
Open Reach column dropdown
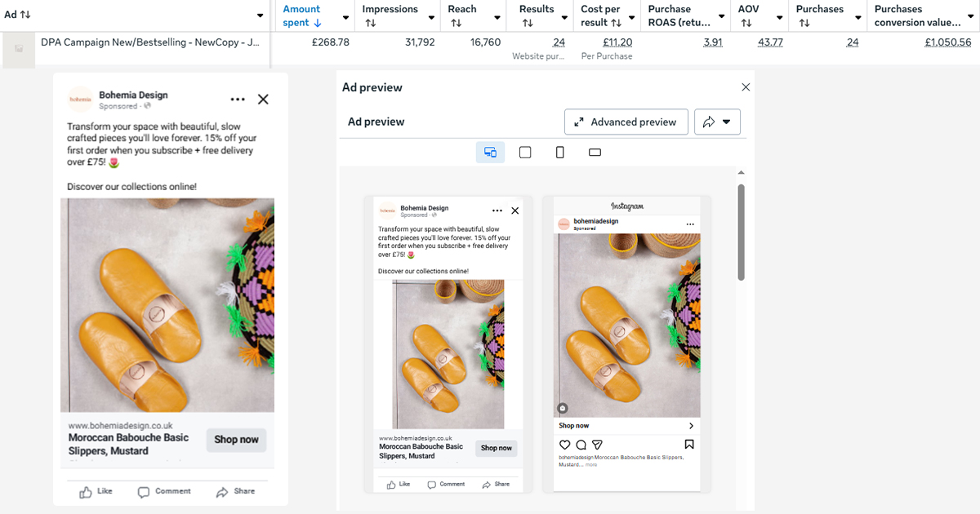click(x=497, y=16)
